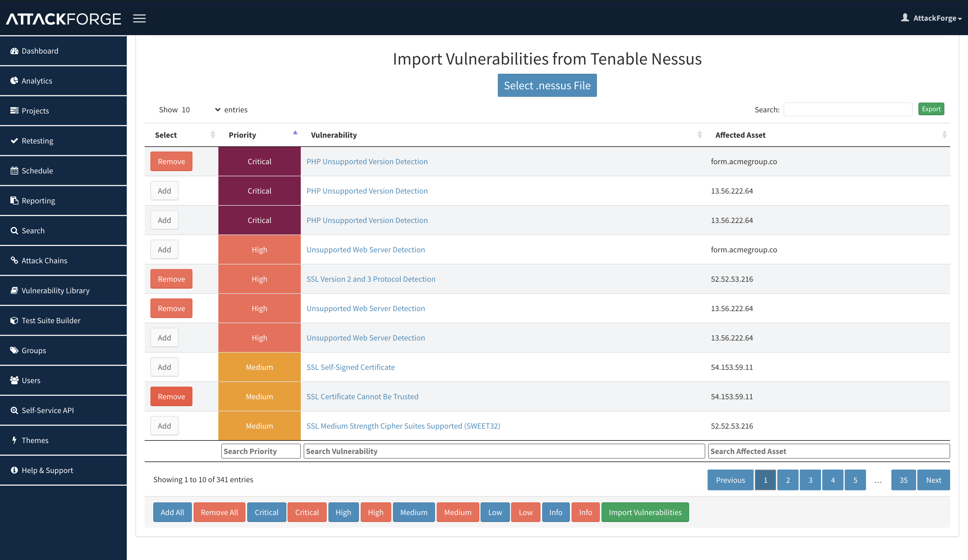The height and width of the screenshot is (560, 968).
Task: Jump to page 35
Action: 903,480
